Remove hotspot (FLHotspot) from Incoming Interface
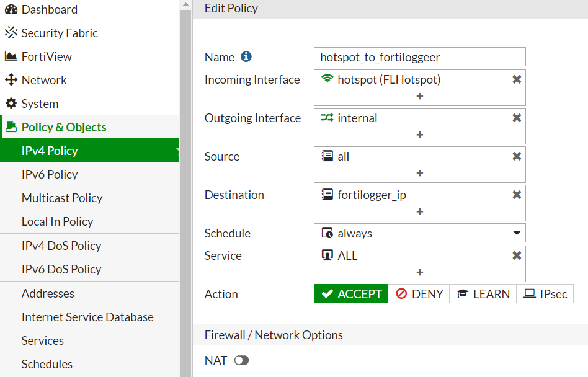Screen dimensions: 588x377 517,79
